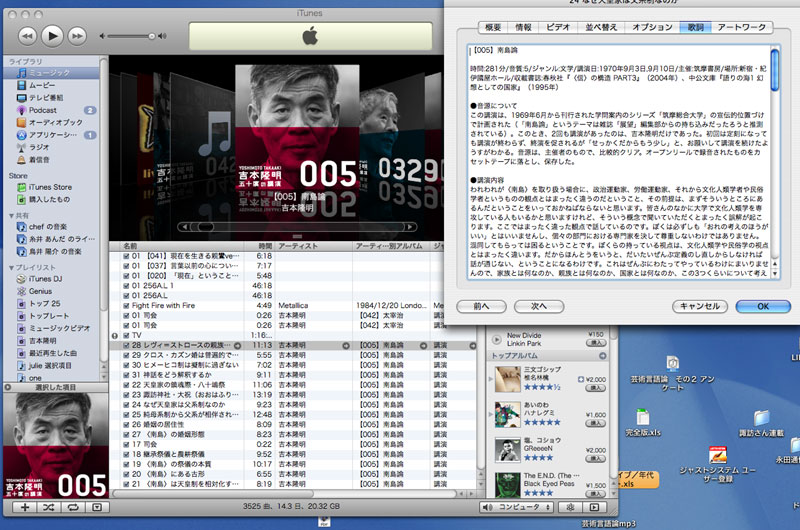The image size is (800, 530).
Task: Switch to the ビデオ tab
Action: tap(558, 27)
